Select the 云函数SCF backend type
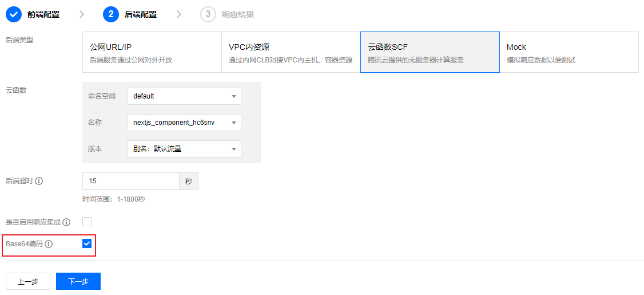 (x=430, y=52)
